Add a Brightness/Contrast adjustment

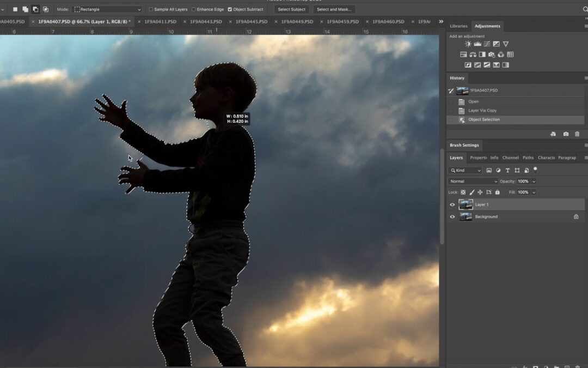[468, 44]
